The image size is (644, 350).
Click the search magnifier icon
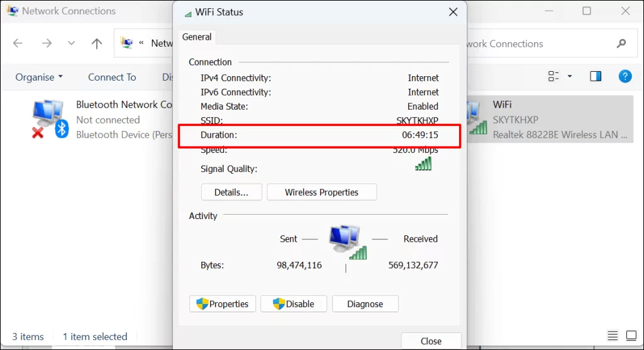click(x=621, y=43)
